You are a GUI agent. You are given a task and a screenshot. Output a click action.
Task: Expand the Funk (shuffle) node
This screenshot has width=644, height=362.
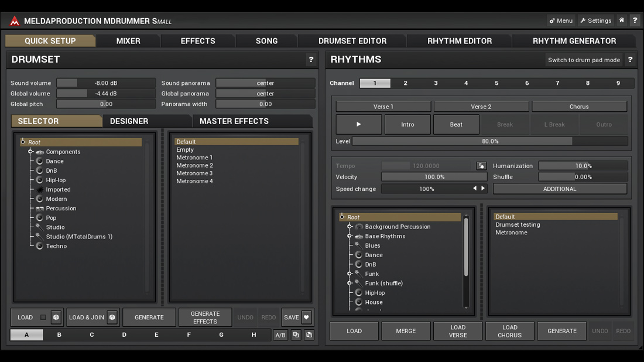(350, 283)
